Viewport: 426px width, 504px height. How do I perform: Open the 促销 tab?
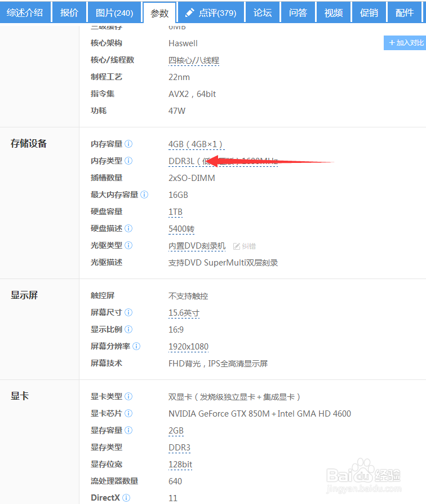pyautogui.click(x=369, y=12)
